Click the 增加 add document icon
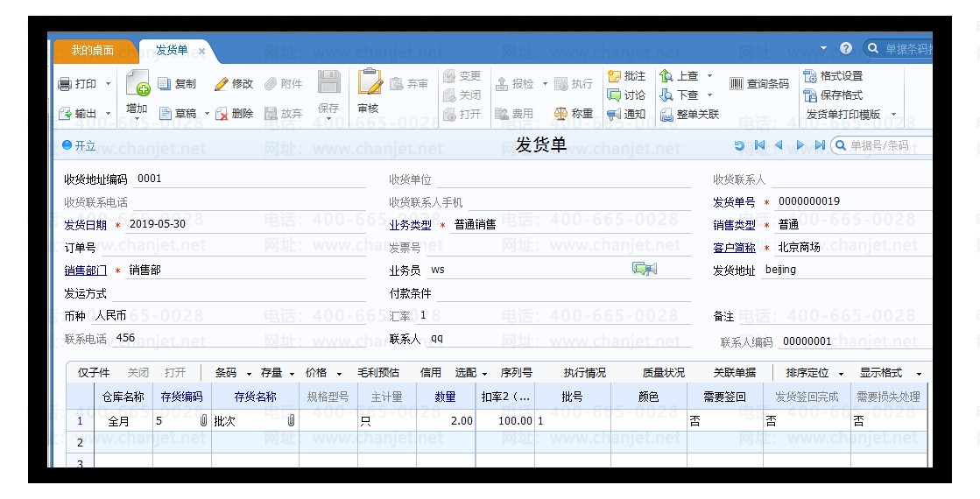 click(137, 83)
